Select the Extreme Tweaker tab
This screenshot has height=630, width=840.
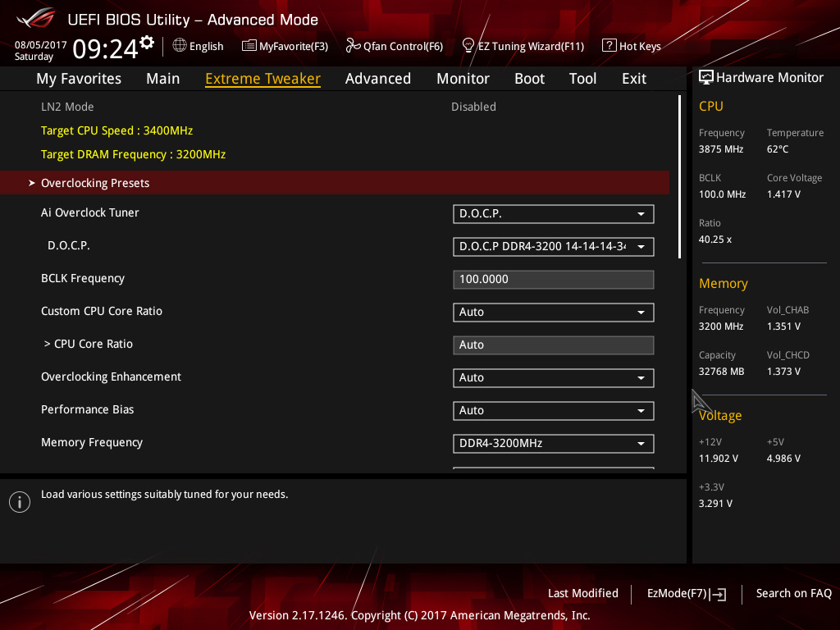pyautogui.click(x=263, y=79)
